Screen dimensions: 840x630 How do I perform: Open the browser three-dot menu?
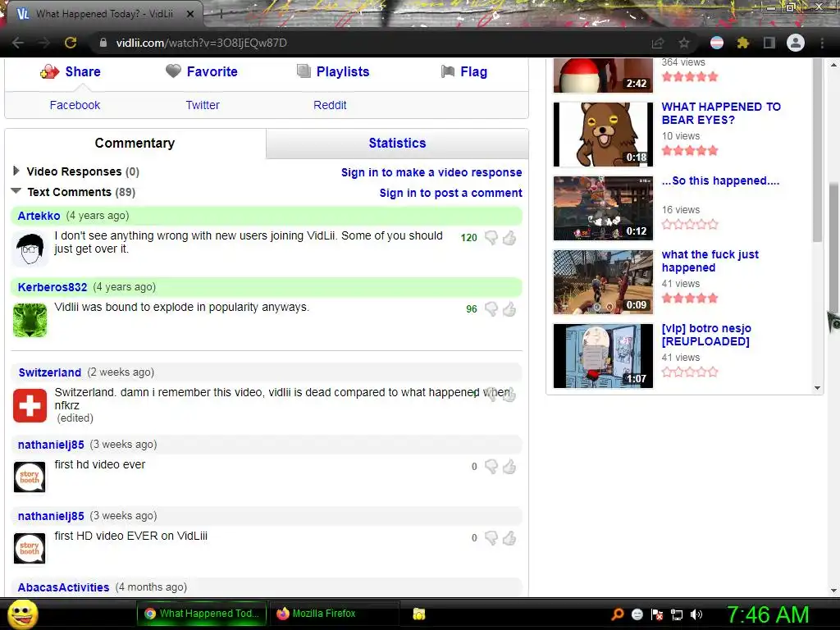click(822, 43)
